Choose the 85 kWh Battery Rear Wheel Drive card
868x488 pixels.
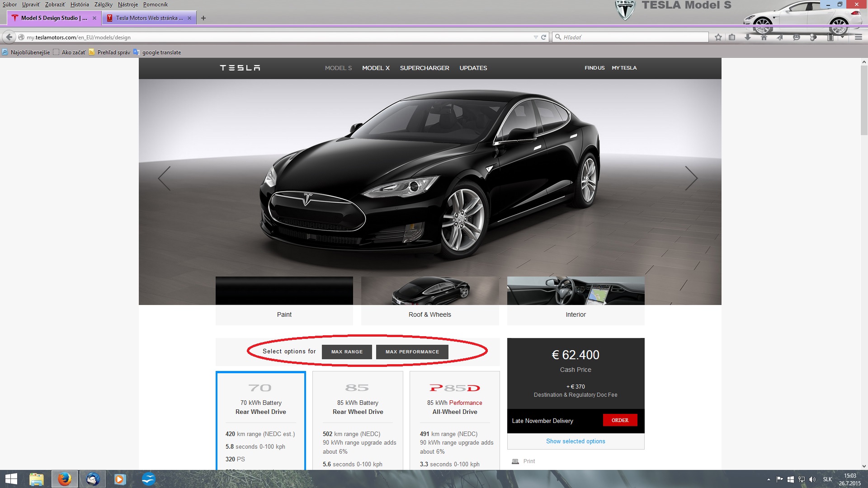coord(358,421)
